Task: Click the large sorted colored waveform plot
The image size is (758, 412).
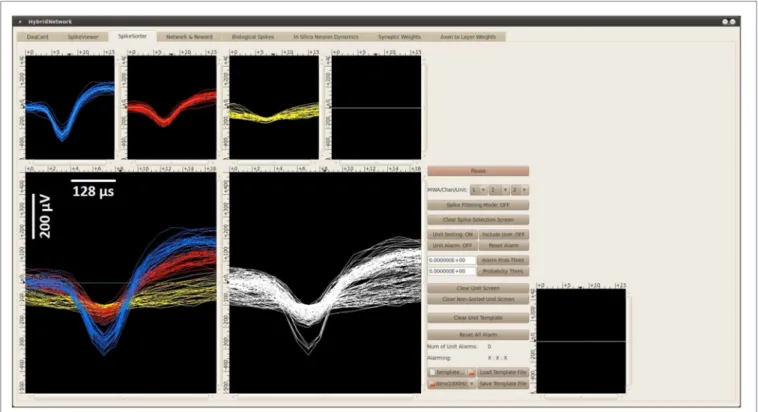Action: (121, 283)
